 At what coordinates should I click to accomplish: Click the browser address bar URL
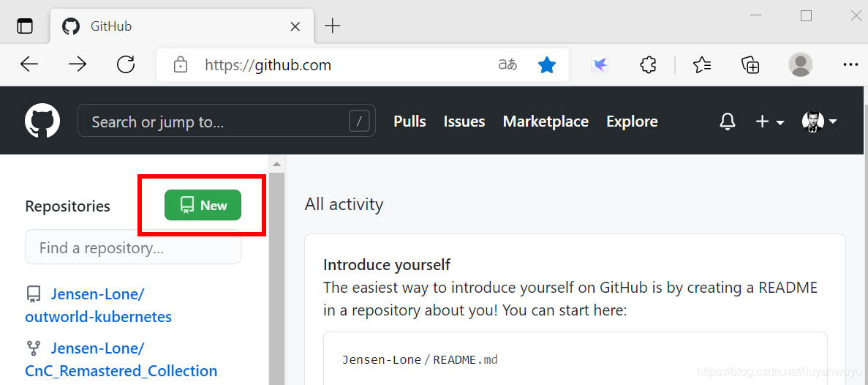point(268,65)
